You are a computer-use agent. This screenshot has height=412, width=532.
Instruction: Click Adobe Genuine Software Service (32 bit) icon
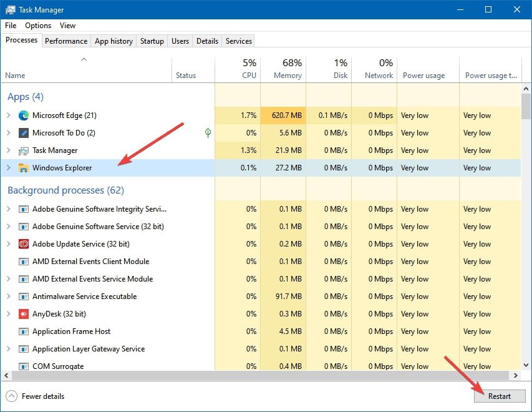(24, 227)
